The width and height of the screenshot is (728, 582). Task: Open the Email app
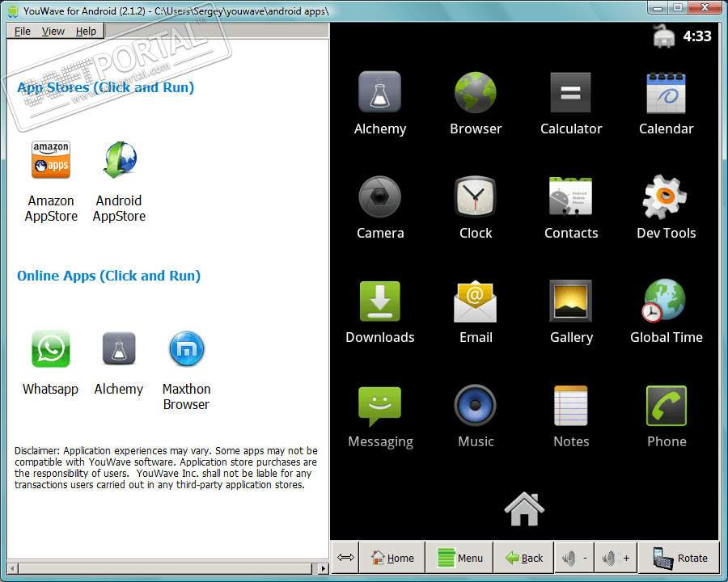(476, 302)
